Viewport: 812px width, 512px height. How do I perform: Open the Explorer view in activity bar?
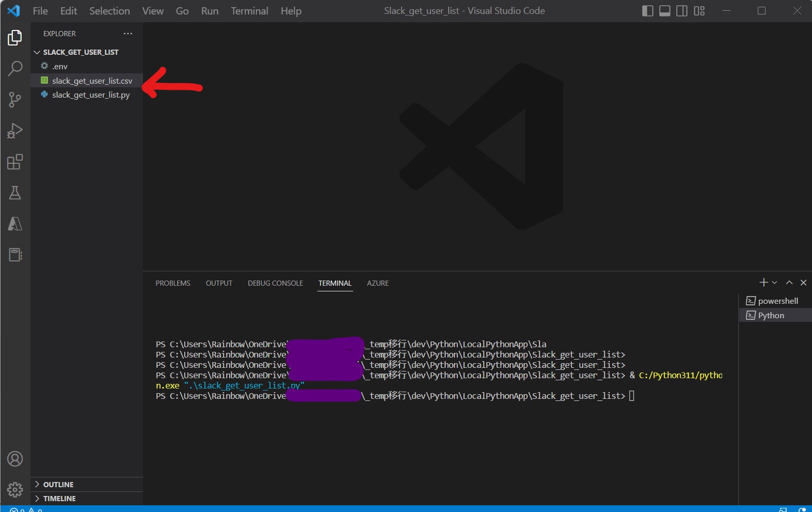tap(15, 37)
